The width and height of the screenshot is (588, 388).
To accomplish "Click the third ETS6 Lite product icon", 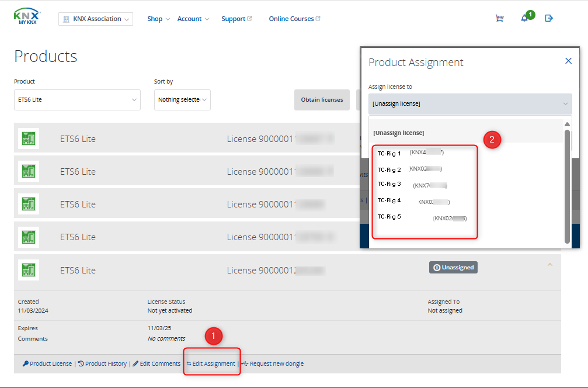I will (x=29, y=204).
